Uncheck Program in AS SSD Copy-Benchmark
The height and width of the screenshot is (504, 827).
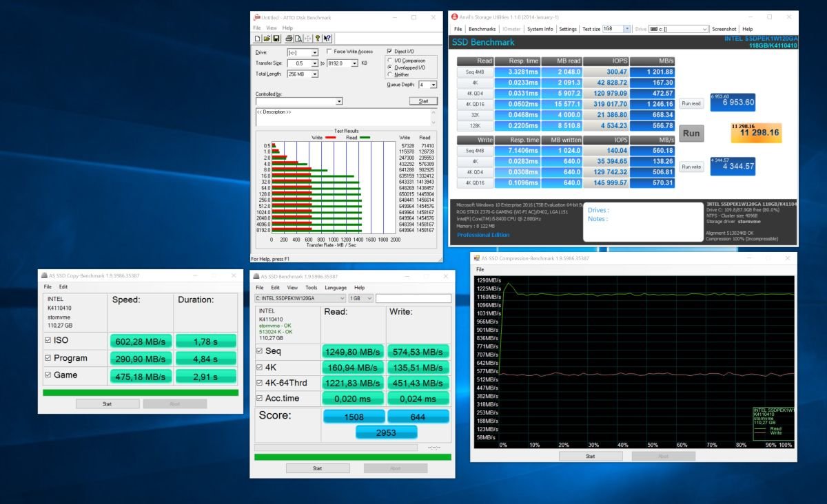(x=48, y=357)
